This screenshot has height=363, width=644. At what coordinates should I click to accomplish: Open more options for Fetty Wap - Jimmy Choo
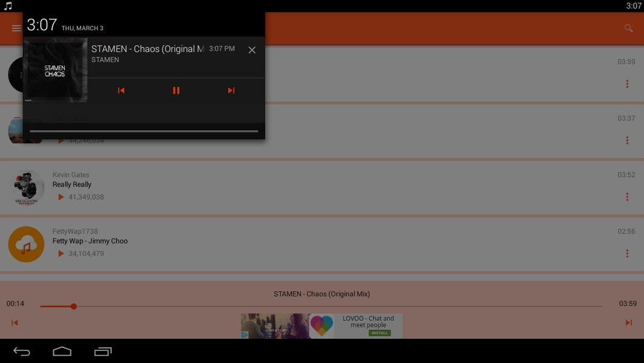[627, 253]
